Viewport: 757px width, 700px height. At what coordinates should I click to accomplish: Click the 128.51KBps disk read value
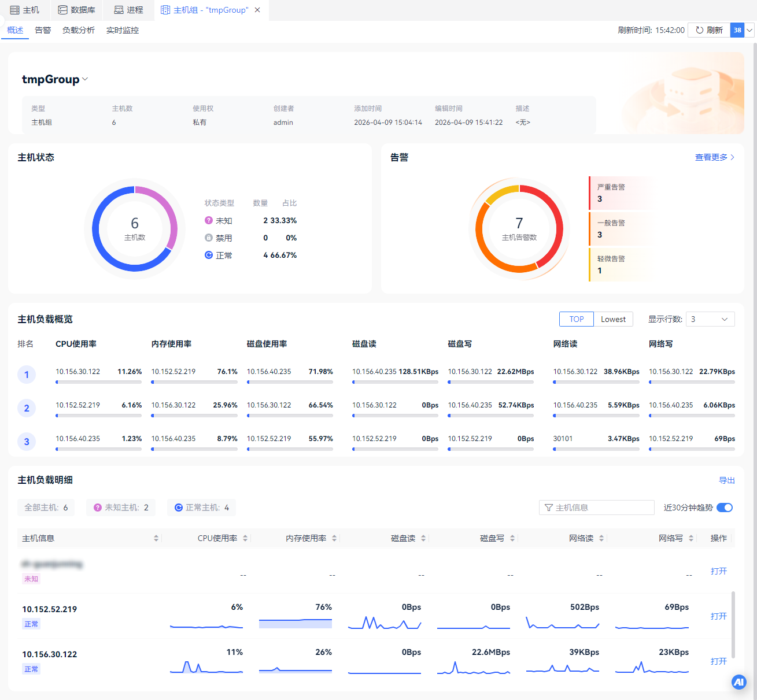point(418,372)
